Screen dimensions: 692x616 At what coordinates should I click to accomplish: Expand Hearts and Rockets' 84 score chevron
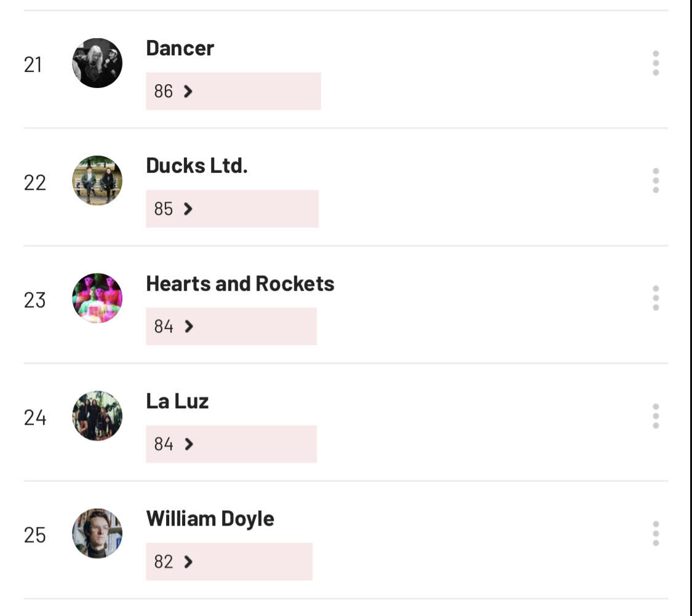point(189,326)
